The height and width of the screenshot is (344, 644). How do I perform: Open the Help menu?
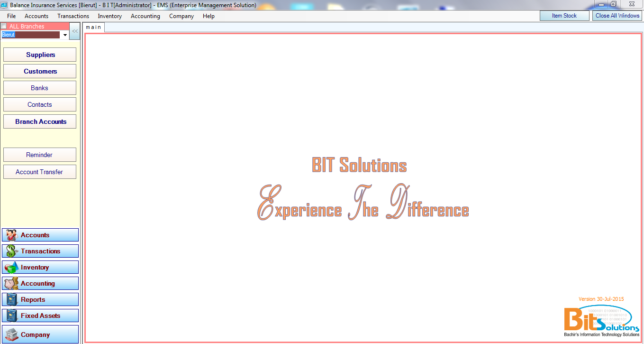pyautogui.click(x=209, y=16)
